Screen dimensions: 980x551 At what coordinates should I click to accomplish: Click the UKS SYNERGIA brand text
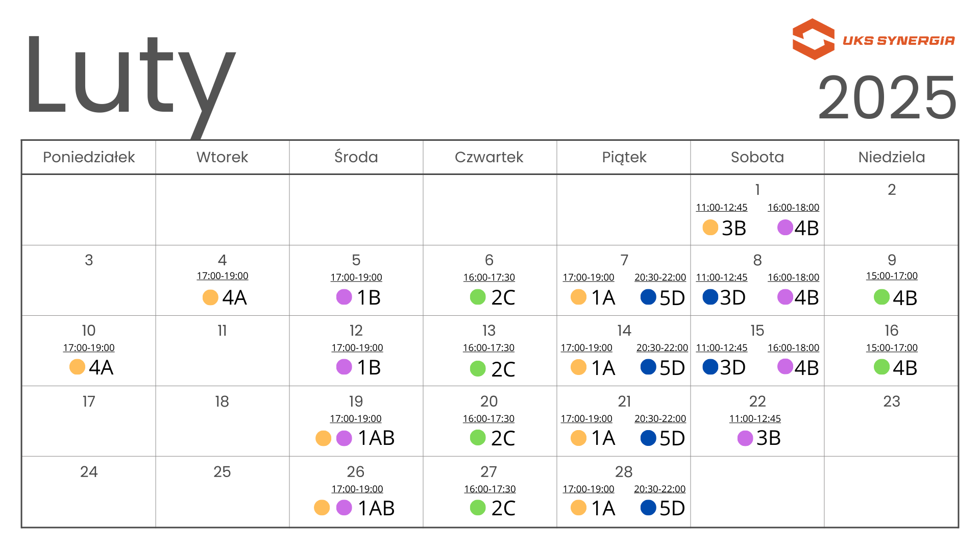pyautogui.click(x=898, y=41)
